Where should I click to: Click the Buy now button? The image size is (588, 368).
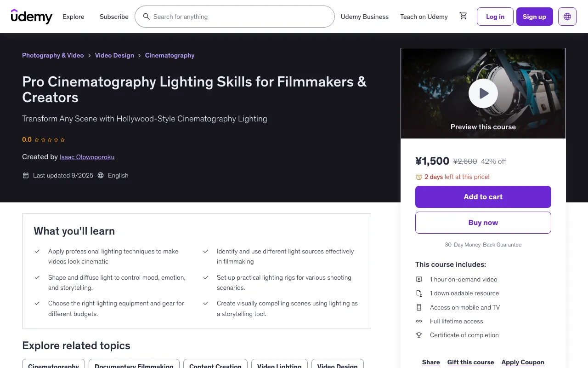483,222
